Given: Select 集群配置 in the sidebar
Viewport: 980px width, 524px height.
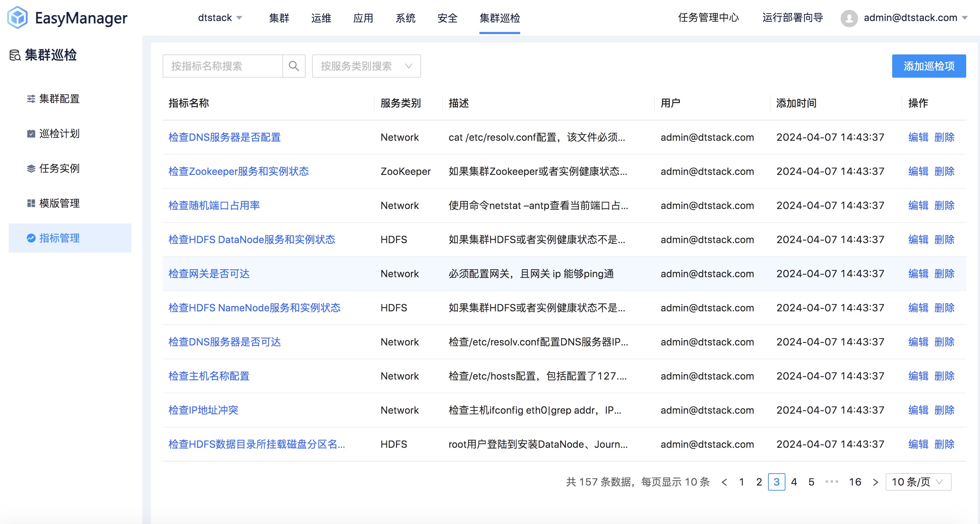Looking at the screenshot, I should 70,99.
